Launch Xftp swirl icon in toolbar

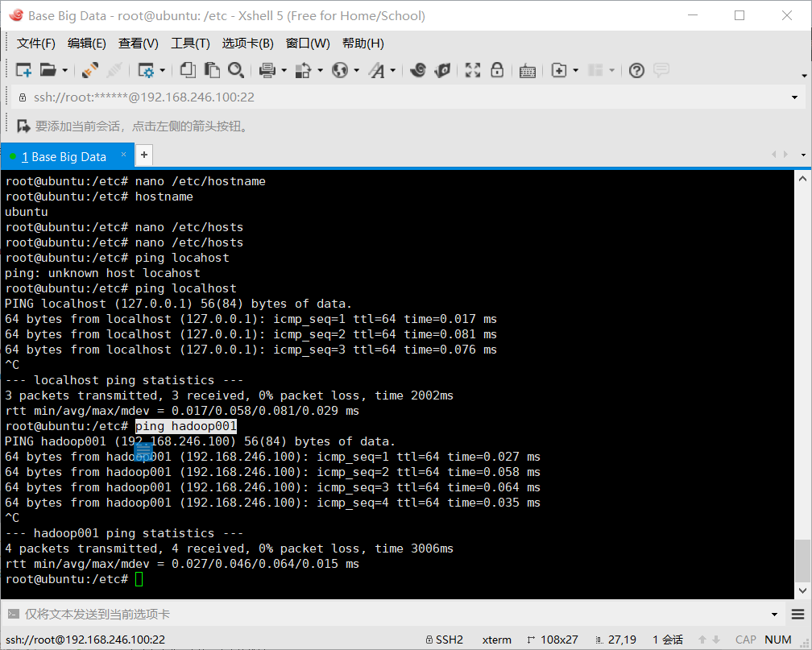point(418,70)
